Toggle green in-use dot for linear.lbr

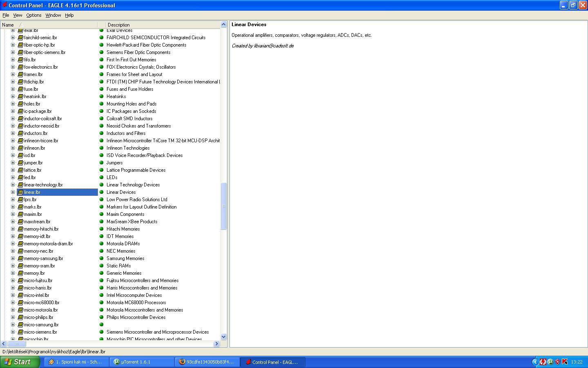[102, 192]
